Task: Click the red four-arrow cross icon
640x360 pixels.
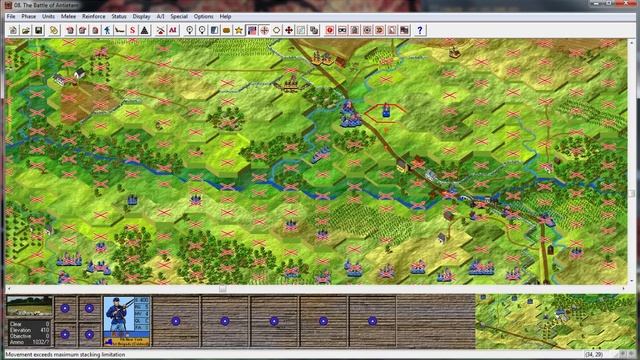Action: click(289, 30)
